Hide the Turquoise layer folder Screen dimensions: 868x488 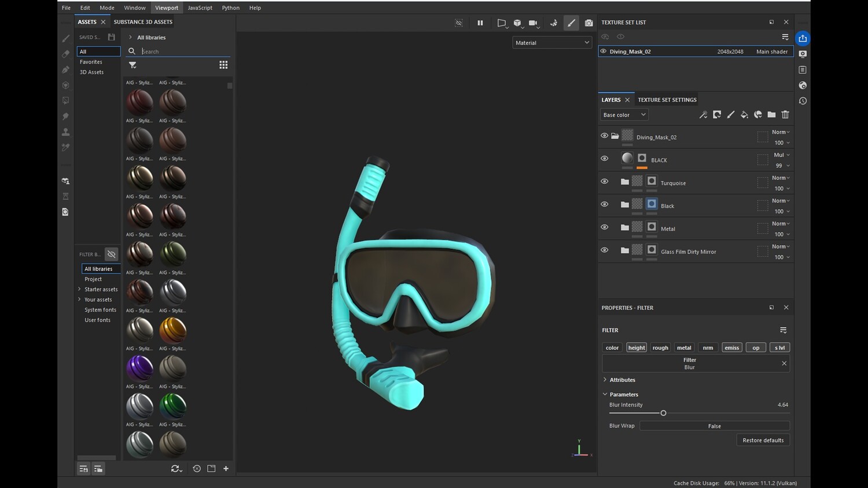604,182
